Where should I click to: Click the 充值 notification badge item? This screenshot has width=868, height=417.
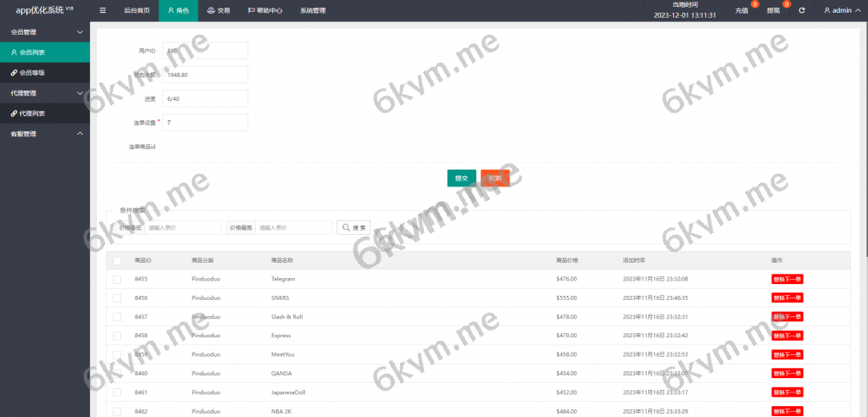(743, 11)
